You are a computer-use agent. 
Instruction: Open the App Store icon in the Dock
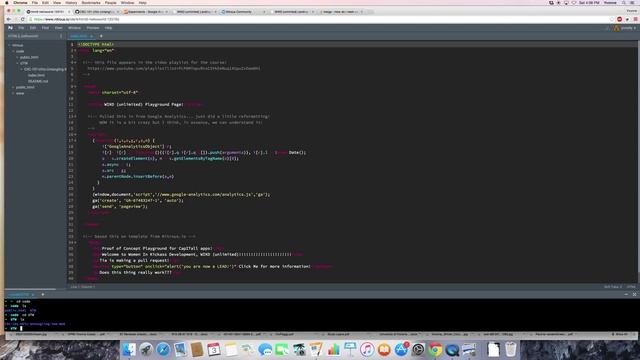401,350
